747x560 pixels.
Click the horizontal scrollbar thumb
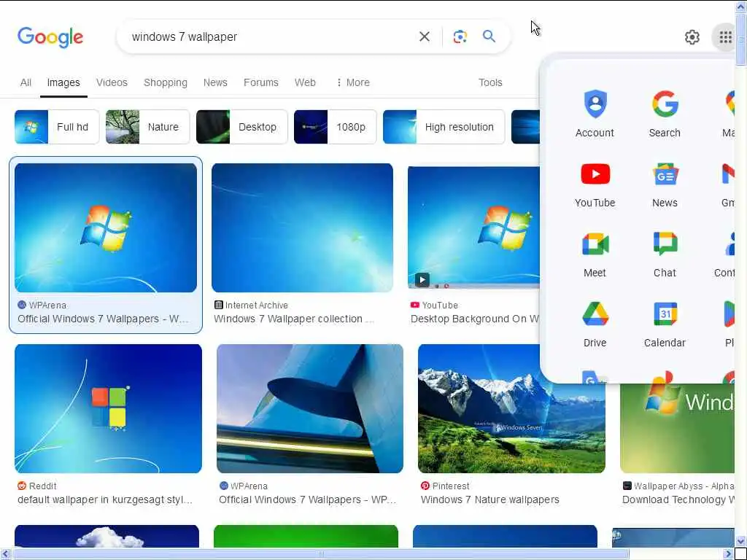tap(321, 554)
